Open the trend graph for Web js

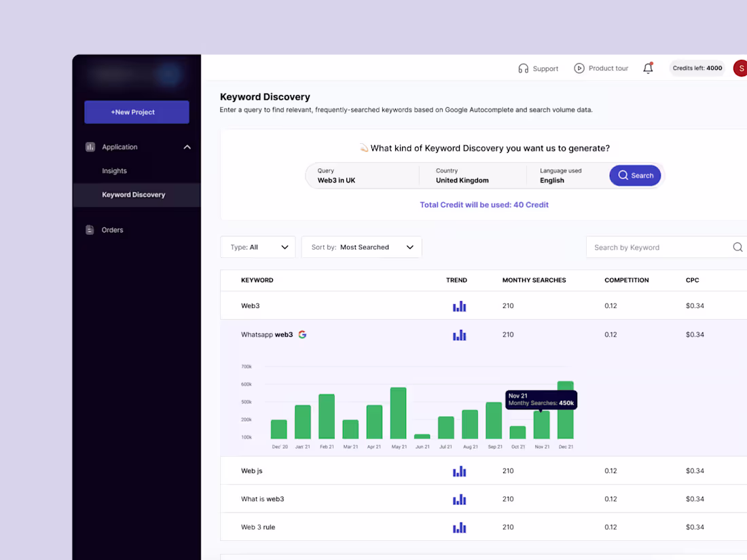pos(460,470)
